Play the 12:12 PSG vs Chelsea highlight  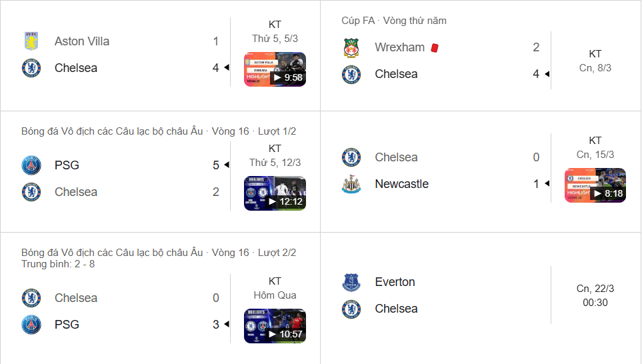(275, 193)
